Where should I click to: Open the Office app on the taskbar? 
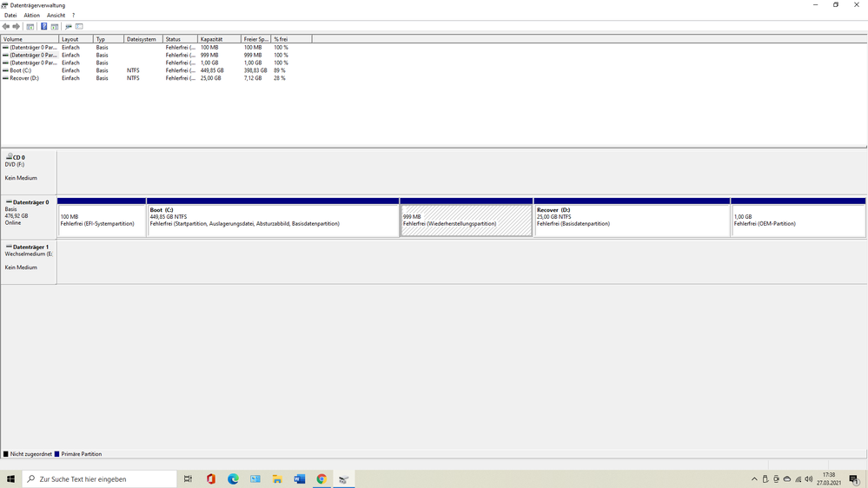(x=211, y=479)
